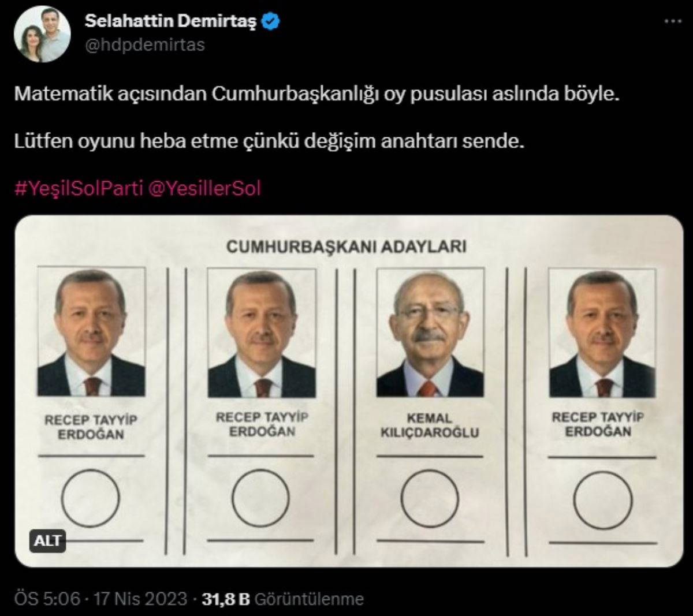This screenshot has width=693, height=616.
Task: Click the third candidate's portrait photo
Action: point(430,332)
